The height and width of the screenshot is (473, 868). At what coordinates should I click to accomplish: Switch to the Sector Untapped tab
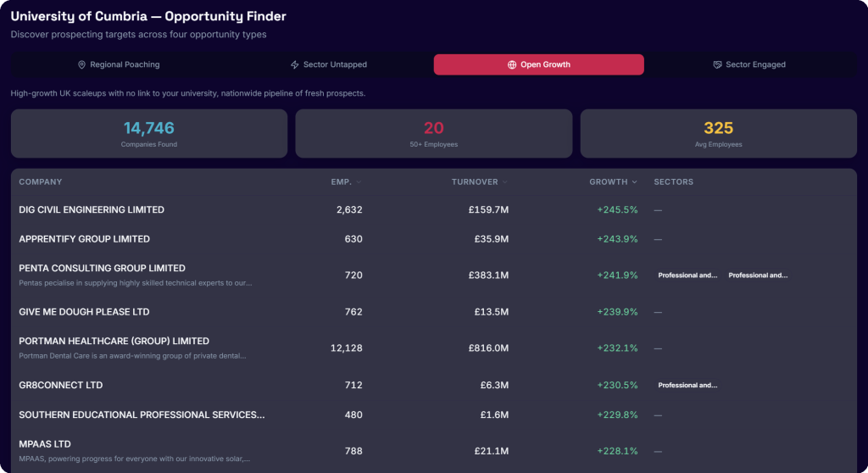(x=329, y=64)
